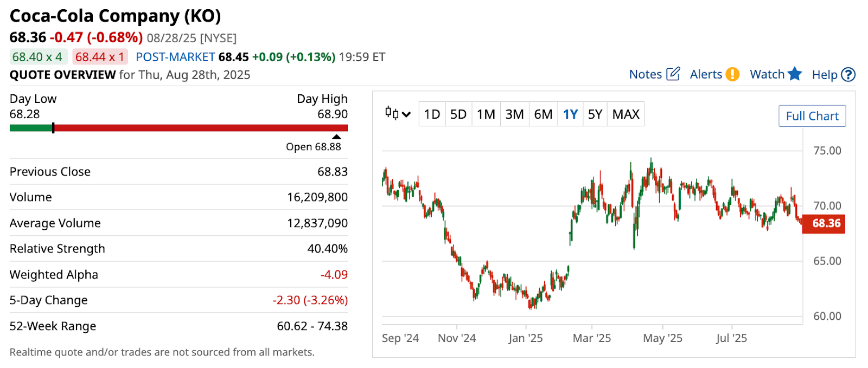Open the Help question mark icon
868x368 pixels.
tap(848, 75)
